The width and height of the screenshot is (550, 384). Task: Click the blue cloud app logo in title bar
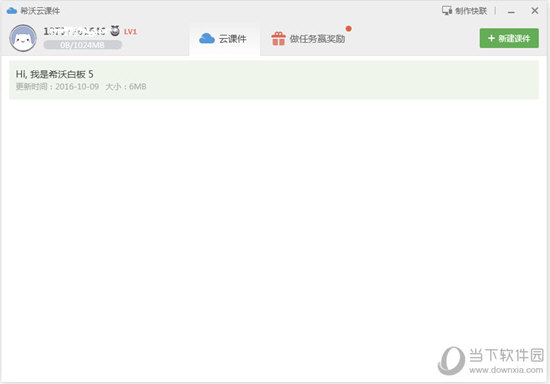[x=12, y=11]
